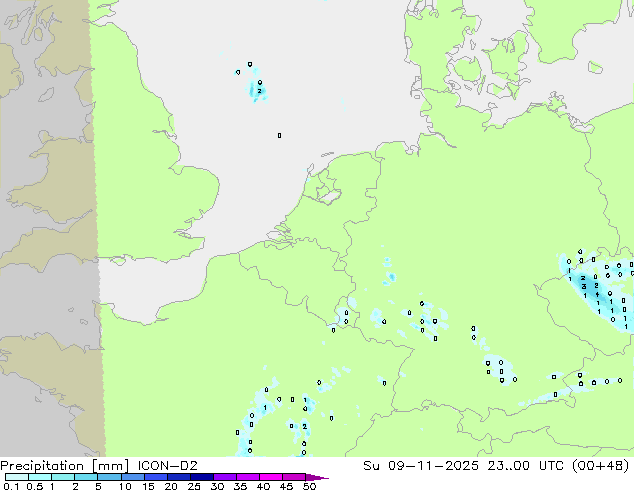The height and width of the screenshot is (490, 634).
Task: Click the 1–2 mm legend color box
Action: pos(63,477)
